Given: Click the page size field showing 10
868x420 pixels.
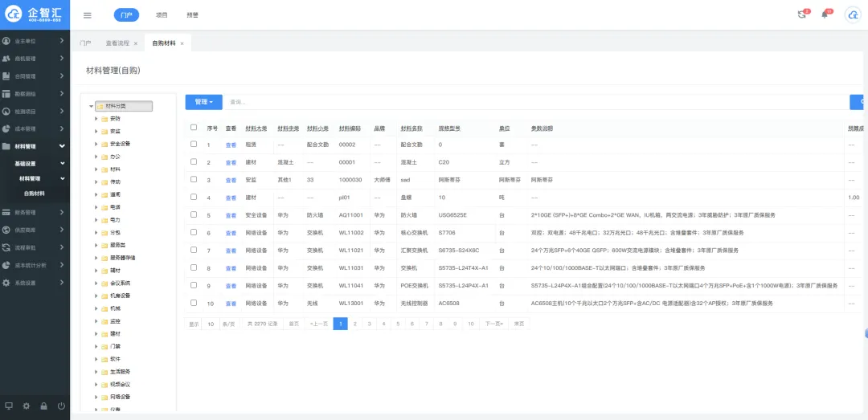Looking at the screenshot, I should [x=211, y=324].
